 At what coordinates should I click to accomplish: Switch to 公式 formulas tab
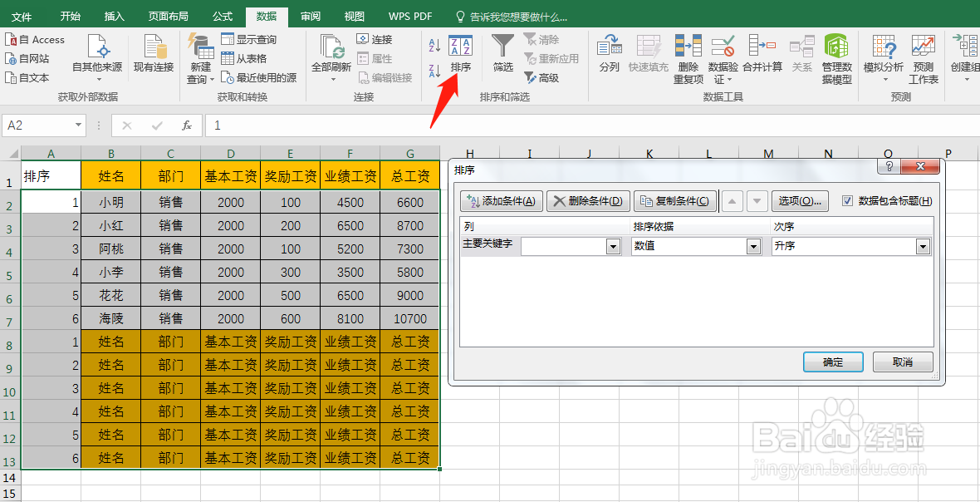223,17
